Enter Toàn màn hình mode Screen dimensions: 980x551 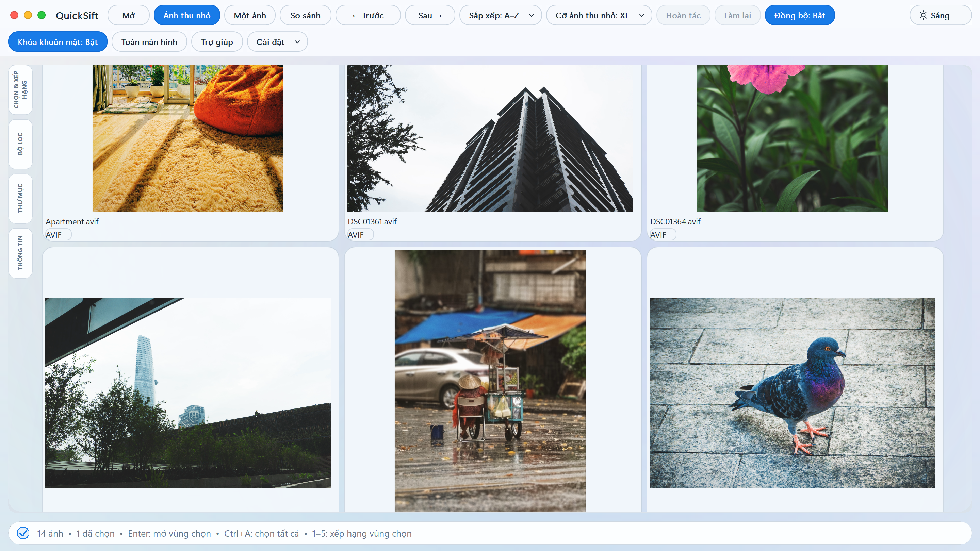[149, 42]
